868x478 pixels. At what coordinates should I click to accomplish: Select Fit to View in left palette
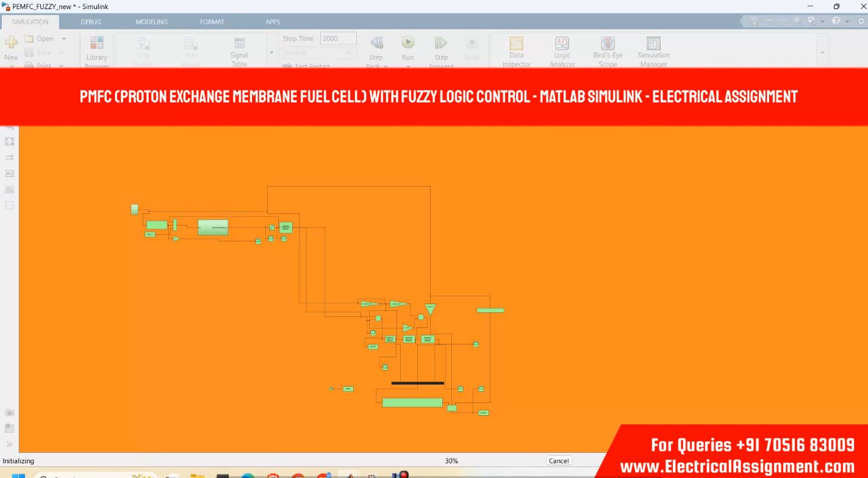[x=10, y=141]
